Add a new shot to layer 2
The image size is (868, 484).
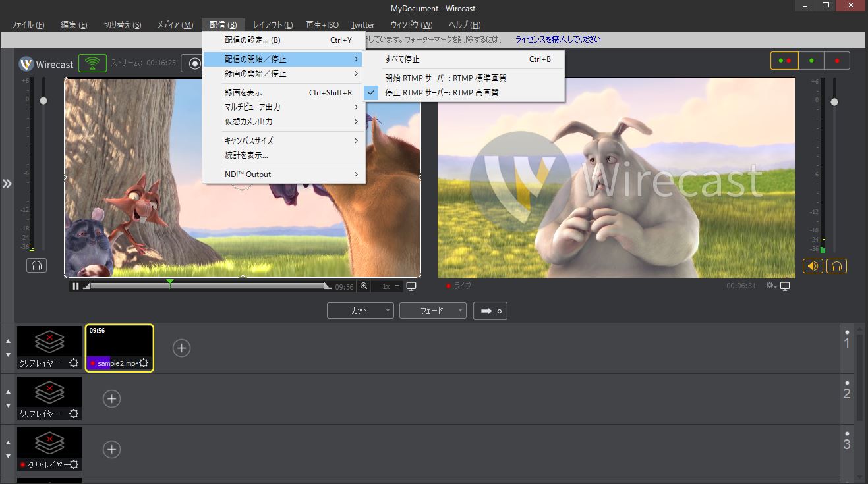pos(112,398)
